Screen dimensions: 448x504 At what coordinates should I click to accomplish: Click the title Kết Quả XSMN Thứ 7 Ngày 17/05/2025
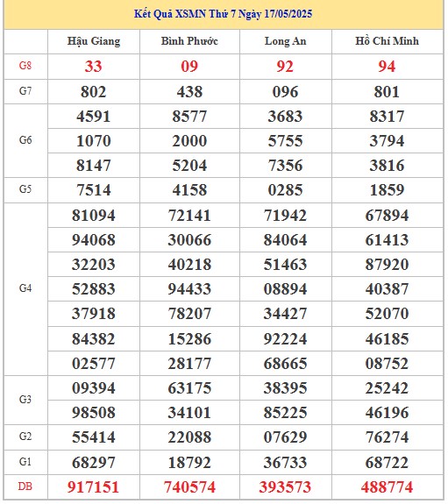(x=223, y=14)
